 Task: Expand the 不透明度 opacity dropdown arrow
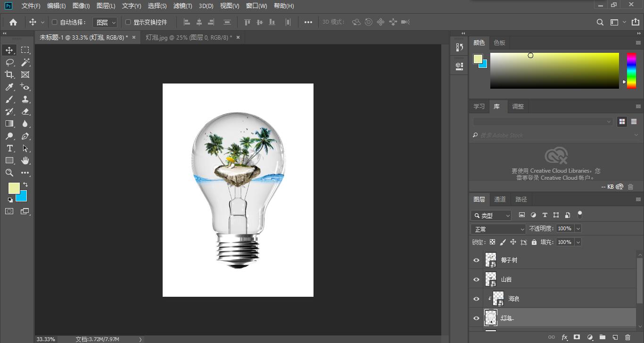pyautogui.click(x=578, y=228)
